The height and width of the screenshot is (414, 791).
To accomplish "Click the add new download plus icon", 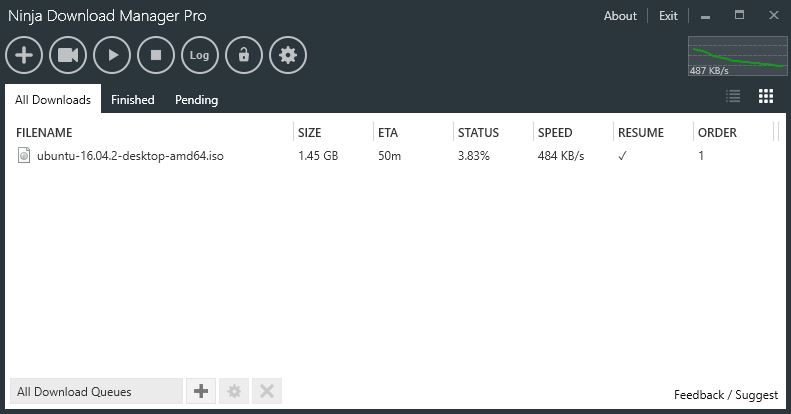I will (x=24, y=55).
